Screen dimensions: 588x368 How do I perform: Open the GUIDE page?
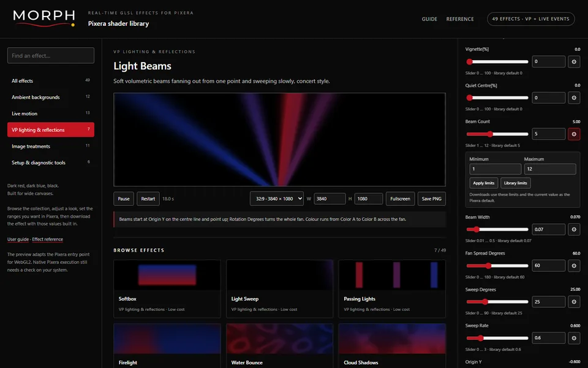pyautogui.click(x=429, y=19)
